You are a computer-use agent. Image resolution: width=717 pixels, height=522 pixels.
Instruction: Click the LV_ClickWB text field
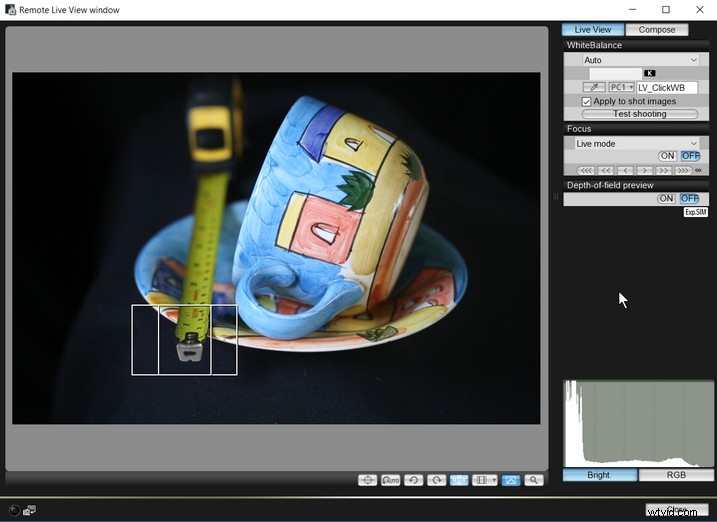point(667,87)
